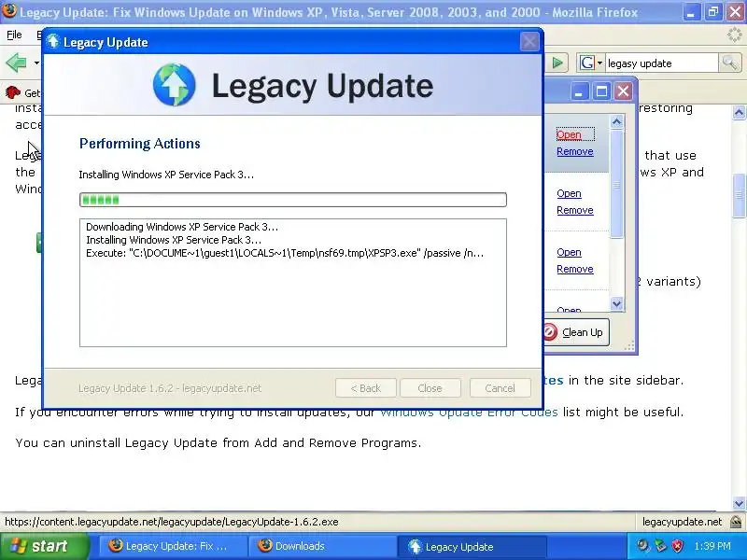This screenshot has height=560, width=747.
Task: Minimize the Downloads window
Action: (x=579, y=91)
